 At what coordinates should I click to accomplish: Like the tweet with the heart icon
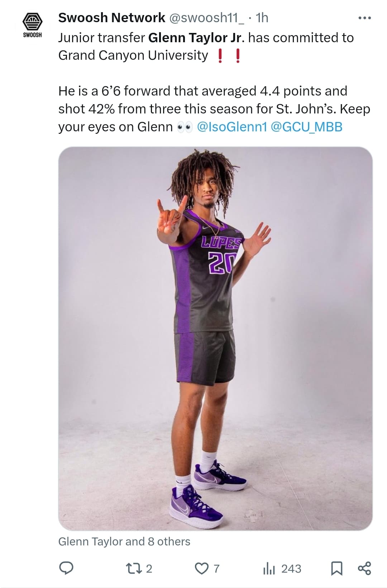click(x=201, y=568)
